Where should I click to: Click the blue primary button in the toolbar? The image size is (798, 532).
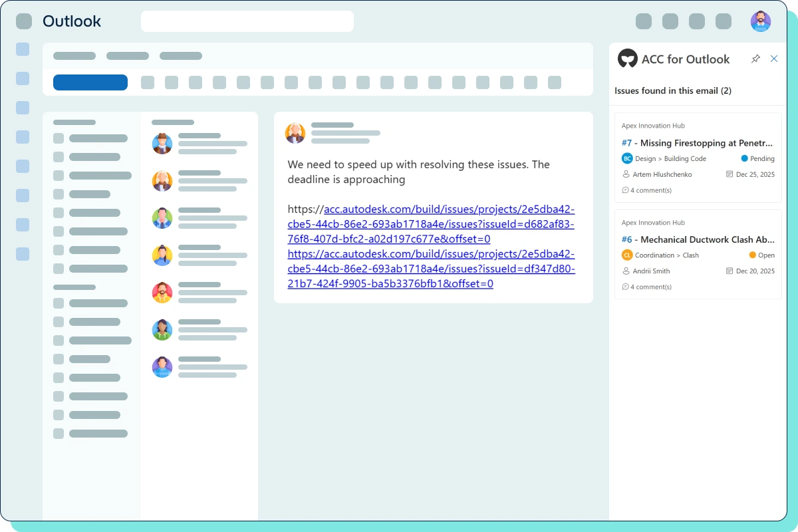(x=90, y=82)
